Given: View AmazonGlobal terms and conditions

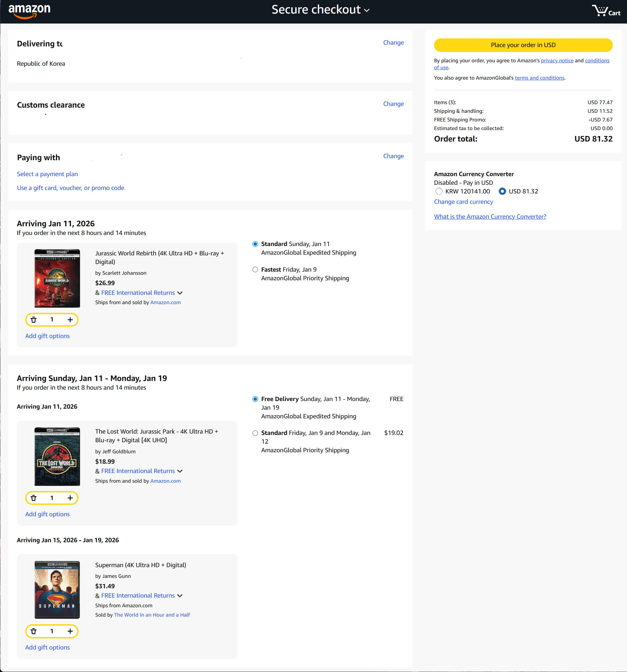Looking at the screenshot, I should tap(540, 78).
